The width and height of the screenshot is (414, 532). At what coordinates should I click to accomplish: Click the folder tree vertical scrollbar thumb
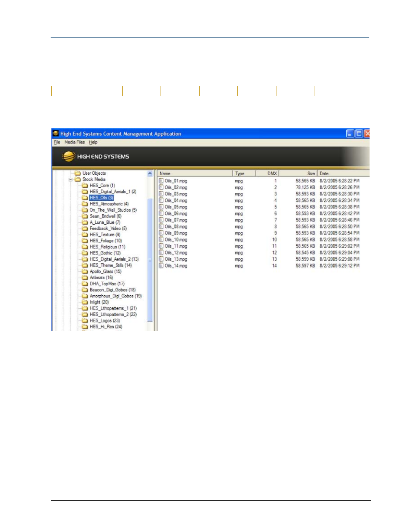[x=150, y=260]
